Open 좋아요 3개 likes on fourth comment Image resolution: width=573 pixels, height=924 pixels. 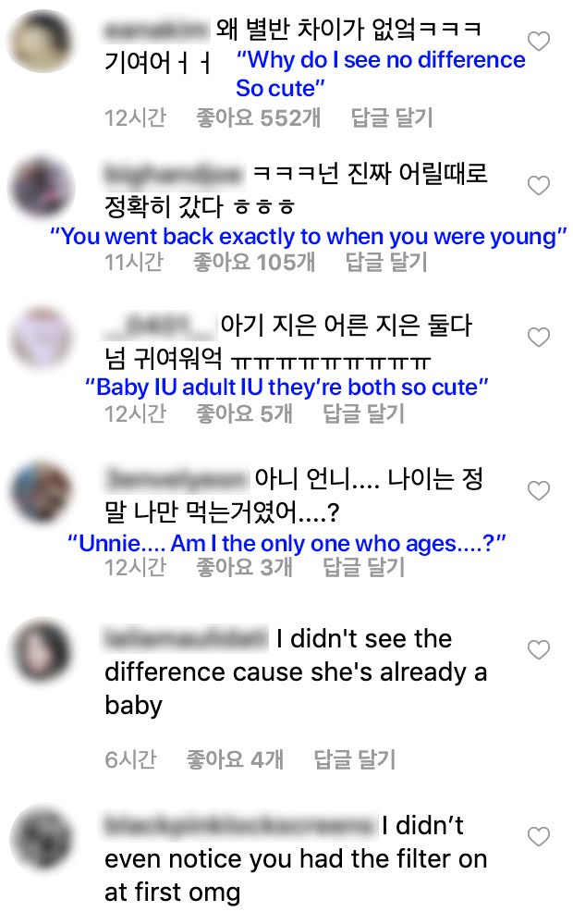tap(244, 567)
